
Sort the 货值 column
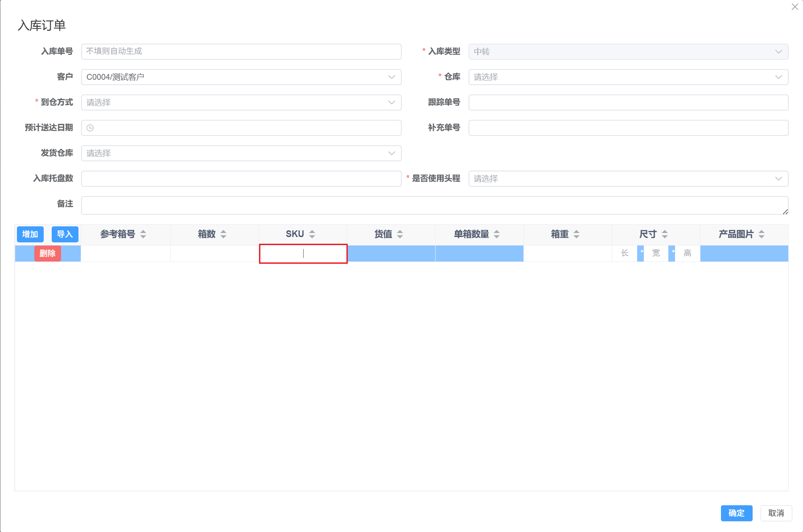point(400,233)
